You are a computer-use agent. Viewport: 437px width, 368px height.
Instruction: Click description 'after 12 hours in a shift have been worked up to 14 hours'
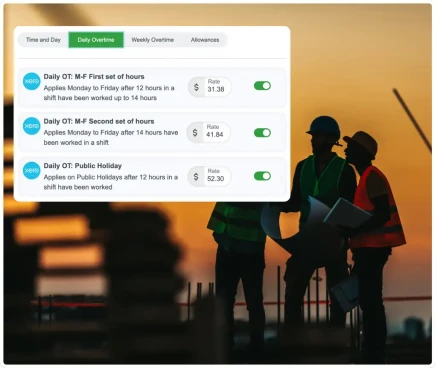pos(109,93)
